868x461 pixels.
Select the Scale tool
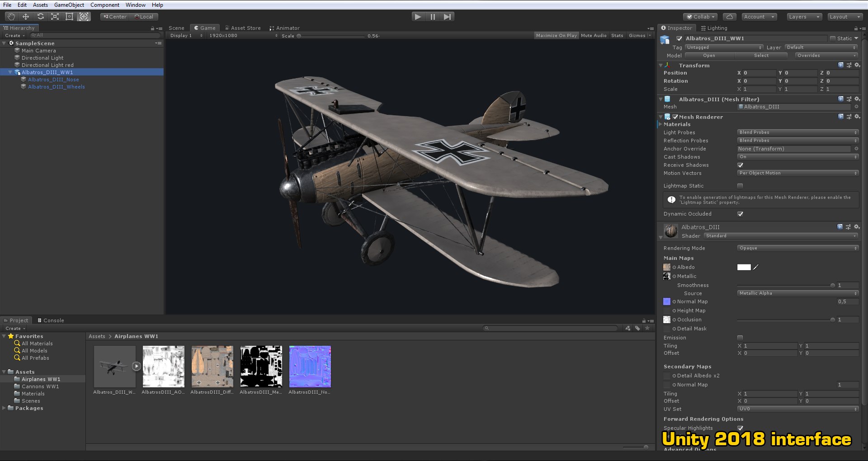point(55,17)
